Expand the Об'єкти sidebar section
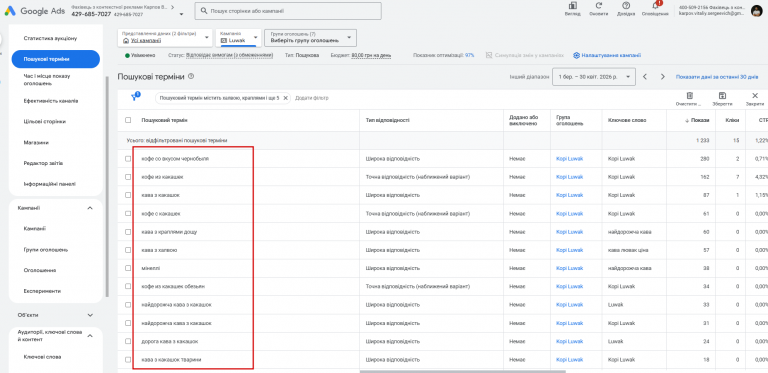768x373 pixels. coord(90,315)
